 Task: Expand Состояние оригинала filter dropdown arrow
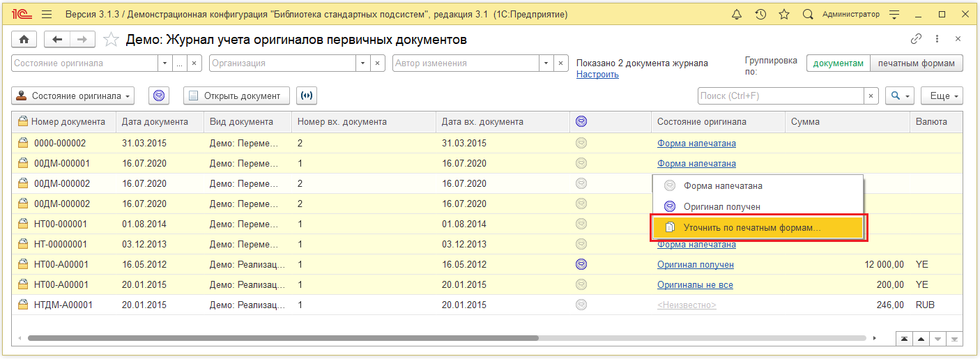pos(165,63)
